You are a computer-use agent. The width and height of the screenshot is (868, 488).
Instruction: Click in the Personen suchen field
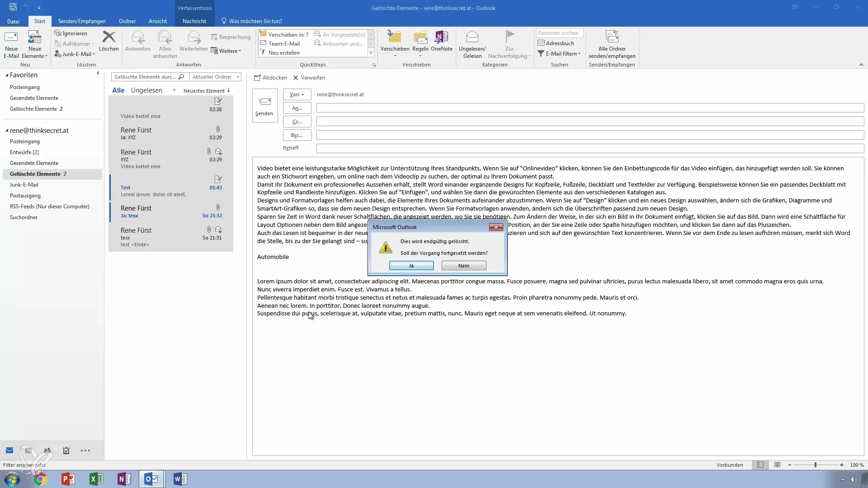(x=560, y=33)
